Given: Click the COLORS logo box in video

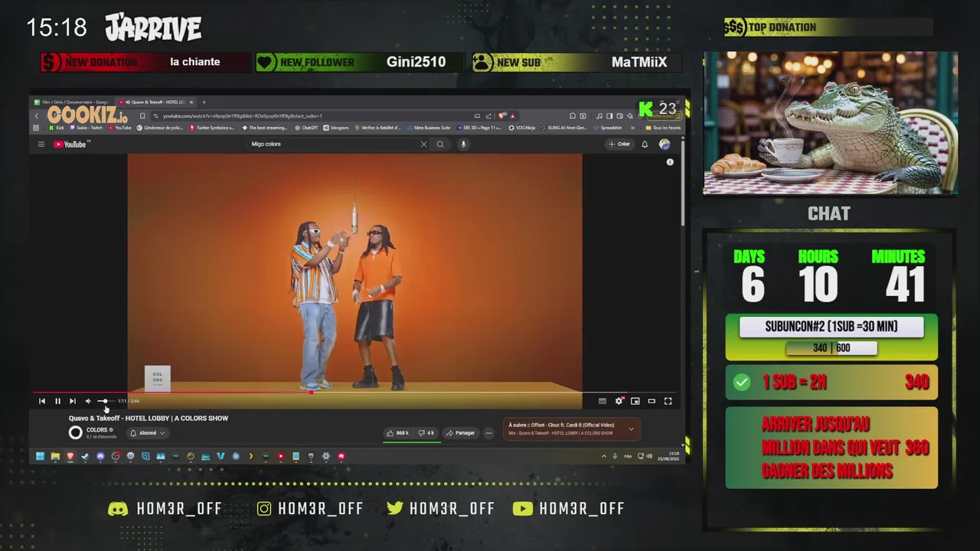Looking at the screenshot, I should point(158,379).
